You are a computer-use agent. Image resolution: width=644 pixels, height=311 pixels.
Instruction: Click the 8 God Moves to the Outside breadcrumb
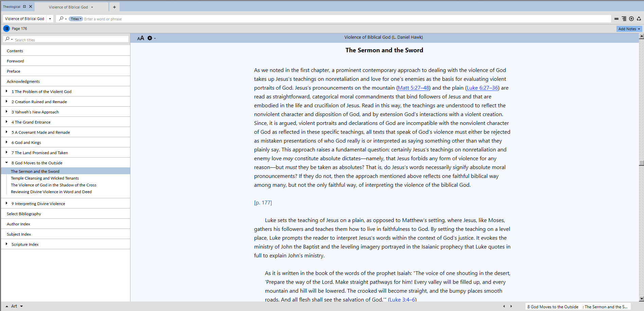[553, 307]
